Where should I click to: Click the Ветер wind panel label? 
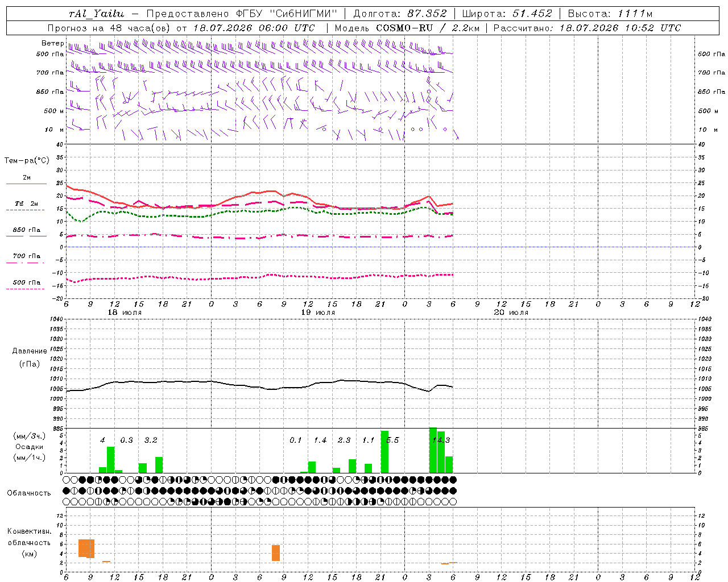click(x=52, y=43)
